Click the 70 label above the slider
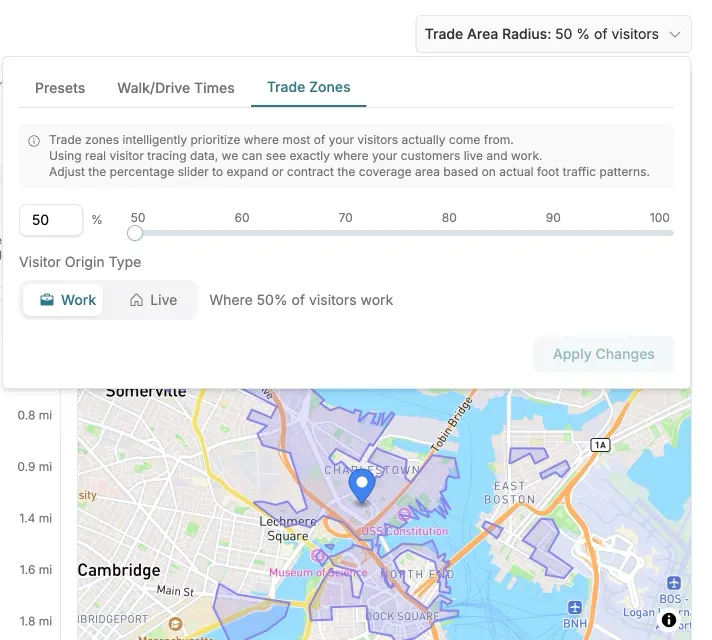712x640 pixels. click(x=345, y=218)
